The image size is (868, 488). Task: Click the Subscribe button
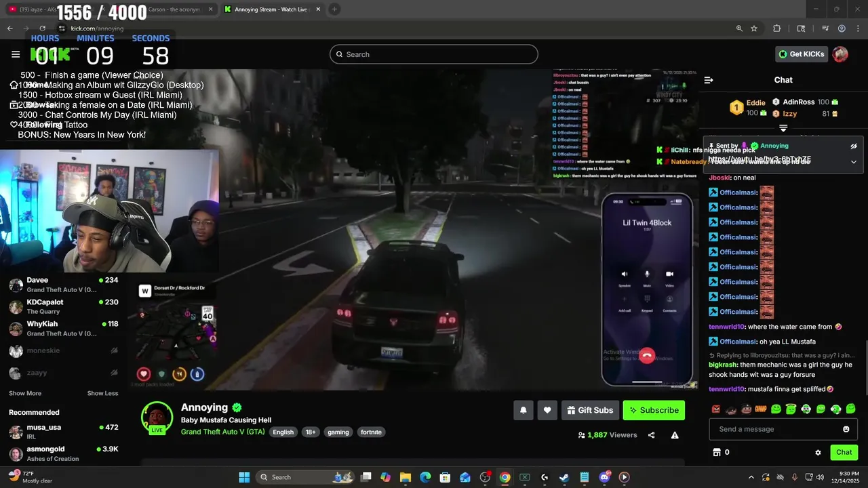point(654,410)
